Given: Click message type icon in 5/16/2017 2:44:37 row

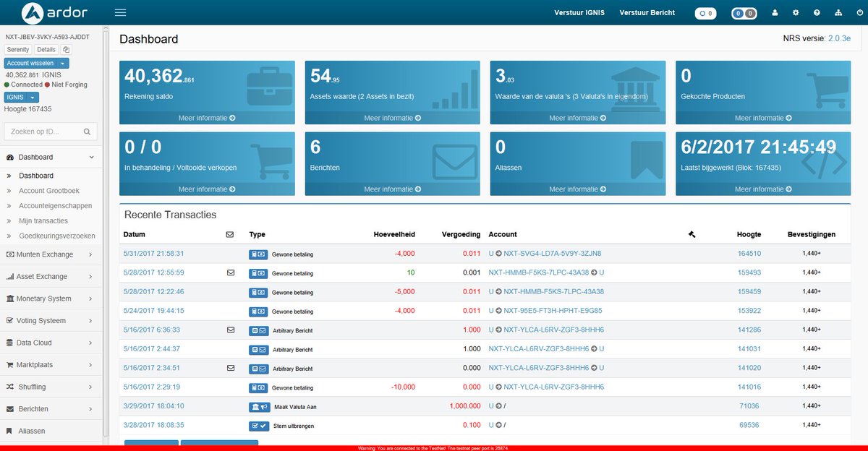Looking at the screenshot, I should click(x=258, y=349).
